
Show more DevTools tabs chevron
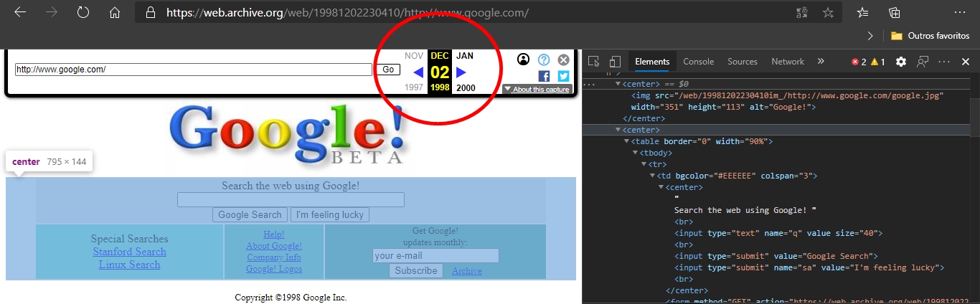(x=821, y=62)
